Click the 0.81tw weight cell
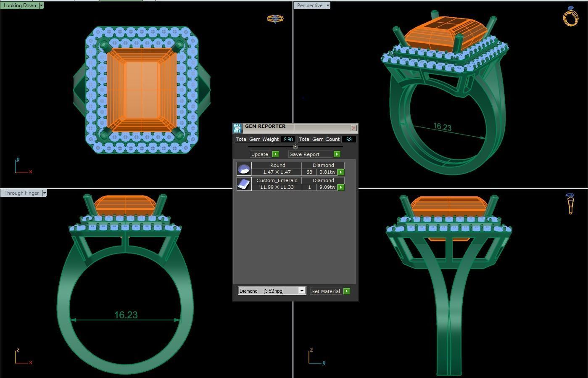Viewport: 588px width, 378px height. [x=327, y=172]
